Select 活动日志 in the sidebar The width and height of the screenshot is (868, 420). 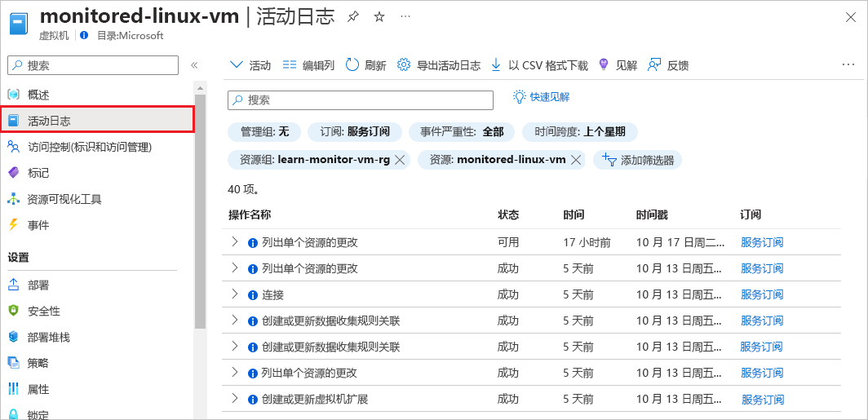click(x=97, y=120)
